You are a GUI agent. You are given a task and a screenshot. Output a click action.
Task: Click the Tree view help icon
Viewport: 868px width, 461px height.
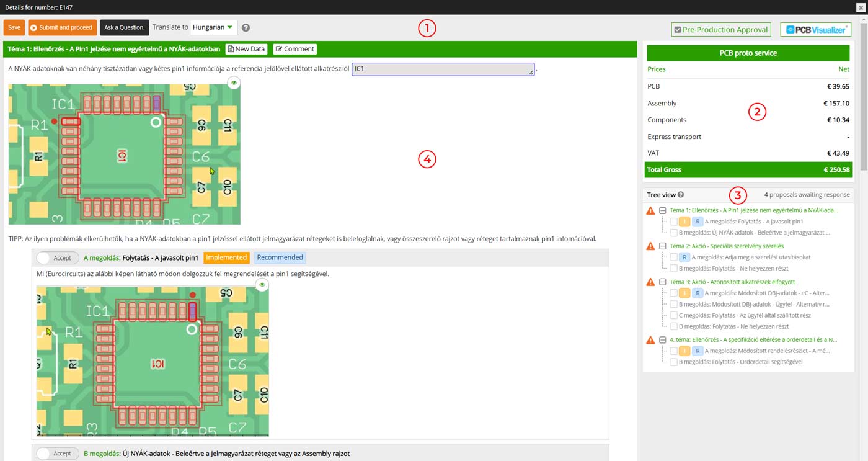tap(681, 195)
